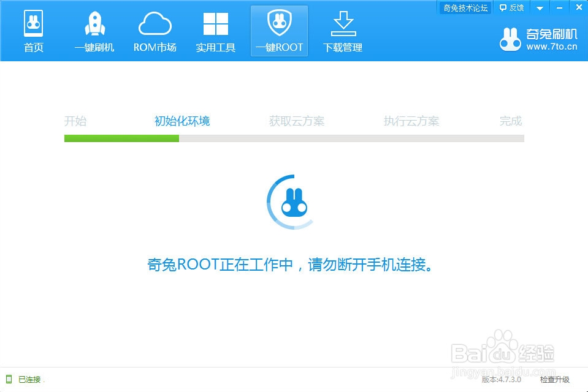This screenshot has height=392, width=588.
Task: Click the 执行云方案 step label
Action: tap(411, 121)
